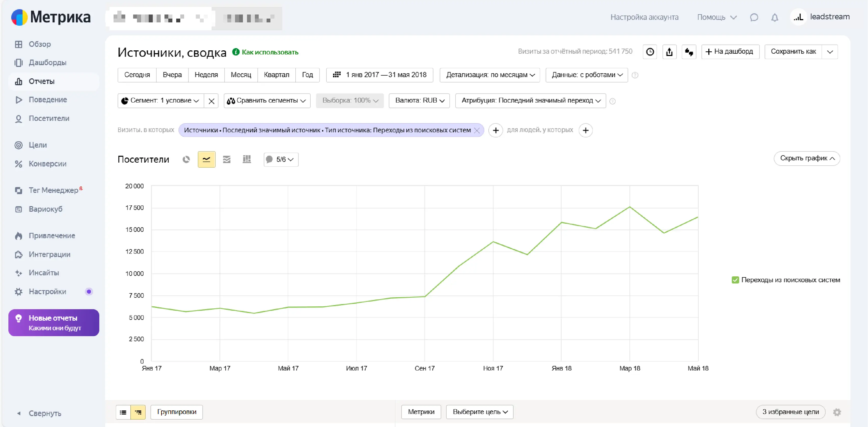Open Выберите цель dropdown
The height and width of the screenshot is (427, 868).
click(x=479, y=412)
